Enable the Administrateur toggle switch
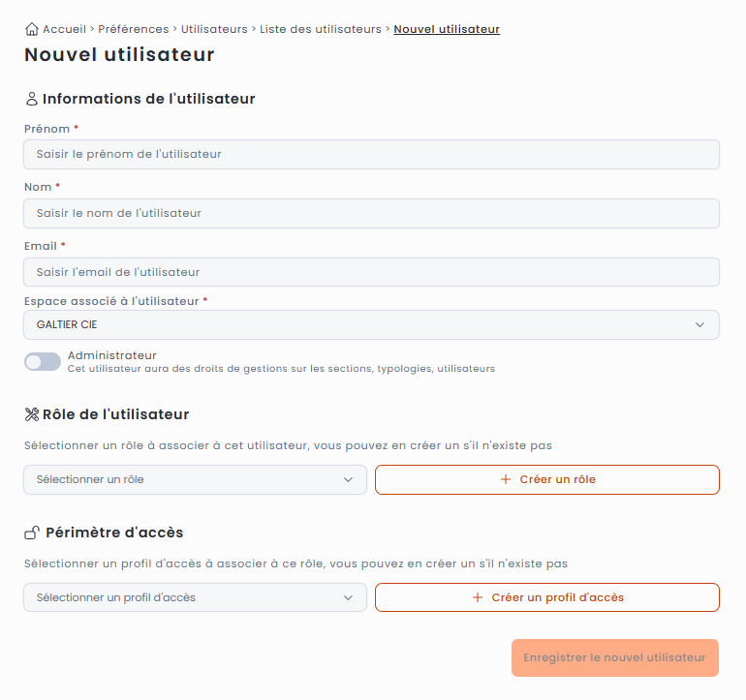The image size is (746, 700). click(x=43, y=362)
